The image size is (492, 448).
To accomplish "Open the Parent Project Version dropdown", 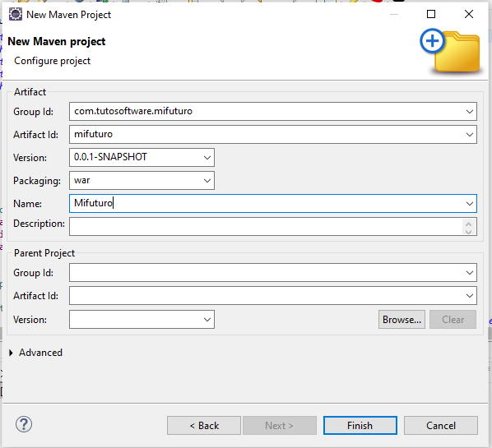I will point(207,320).
